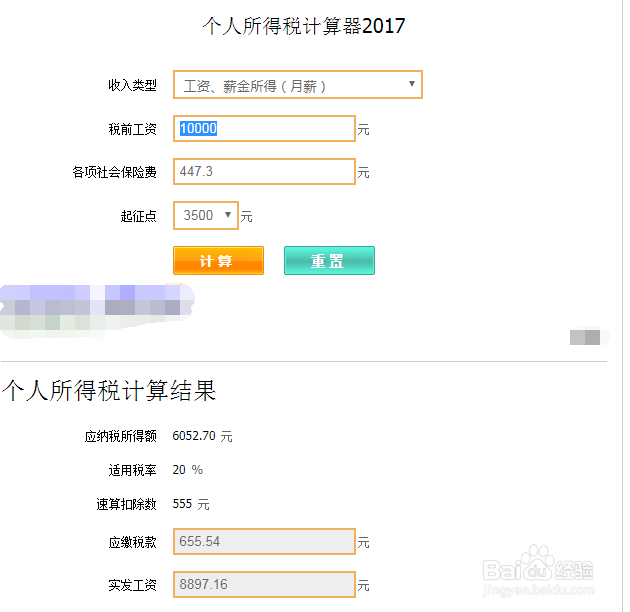
Task: Click the 应缴税款 result field 655.54
Action: coord(264,542)
